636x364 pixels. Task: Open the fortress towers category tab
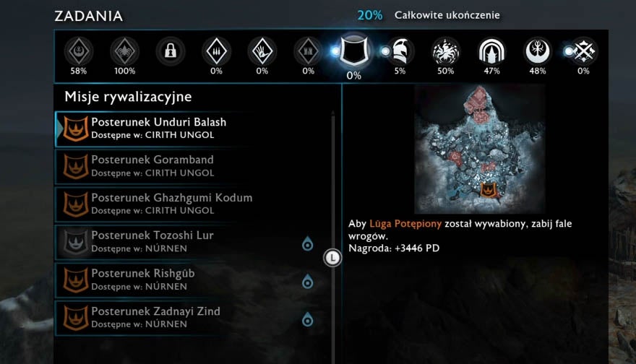pyautogui.click(x=308, y=51)
